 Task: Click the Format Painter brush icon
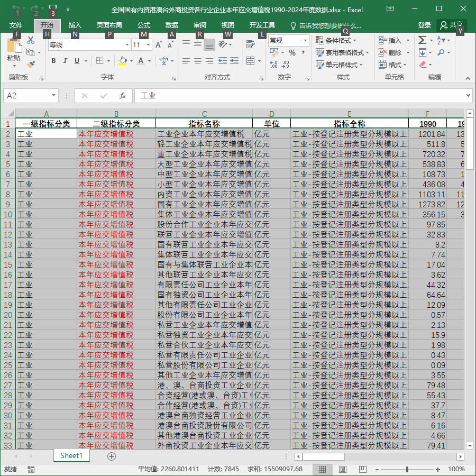(31, 64)
